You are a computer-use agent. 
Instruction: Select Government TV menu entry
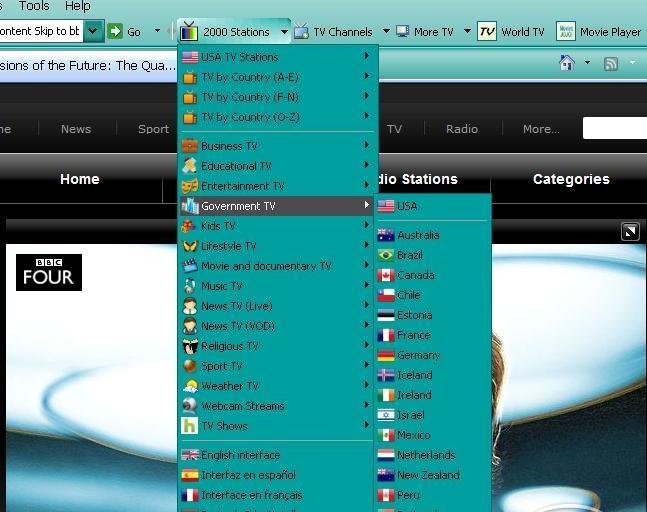pos(276,206)
